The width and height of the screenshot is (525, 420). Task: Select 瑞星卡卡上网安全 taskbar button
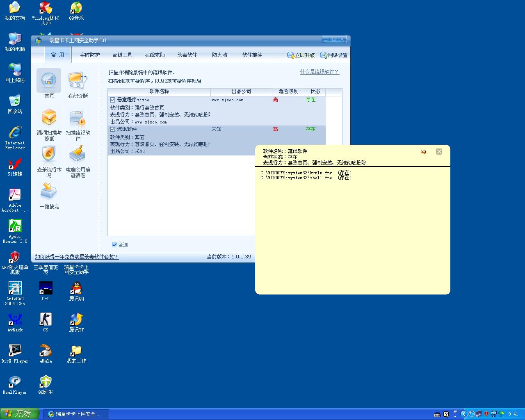point(76,414)
